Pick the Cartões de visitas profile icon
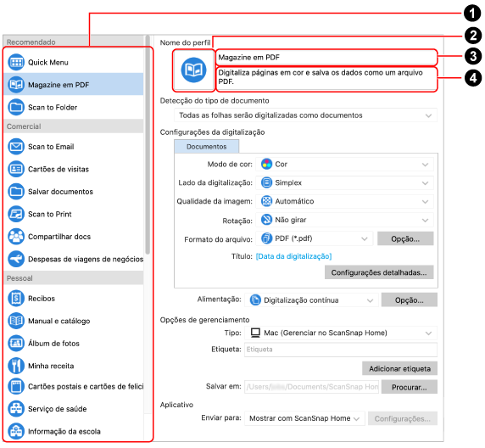The image size is (485, 448). click(16, 169)
